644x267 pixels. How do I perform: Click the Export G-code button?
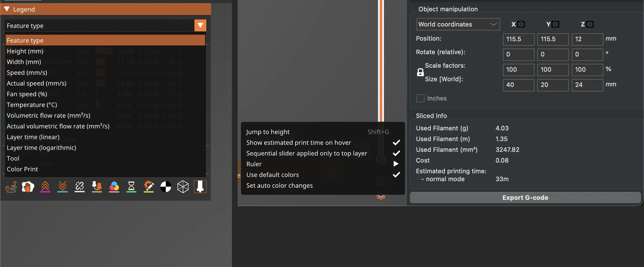[525, 198]
